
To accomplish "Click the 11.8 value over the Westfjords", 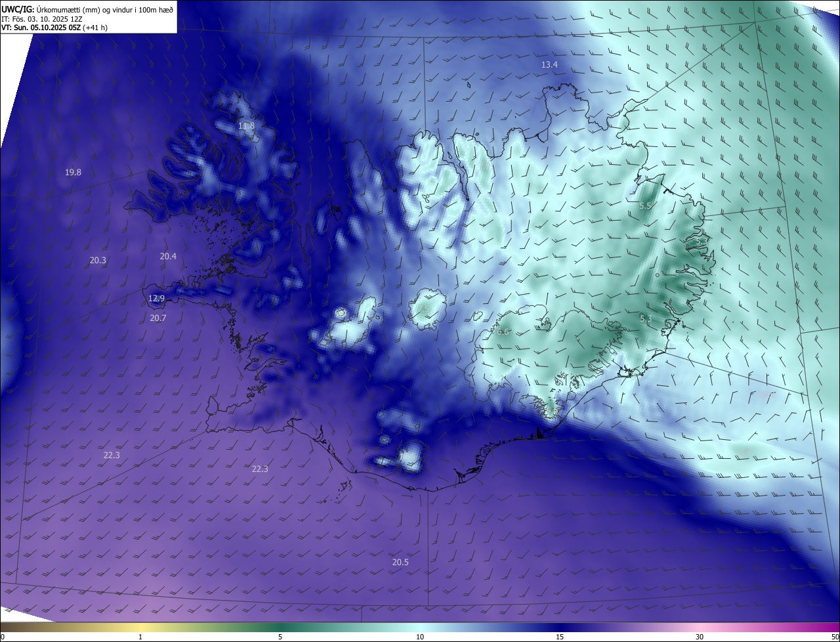I will (x=246, y=125).
